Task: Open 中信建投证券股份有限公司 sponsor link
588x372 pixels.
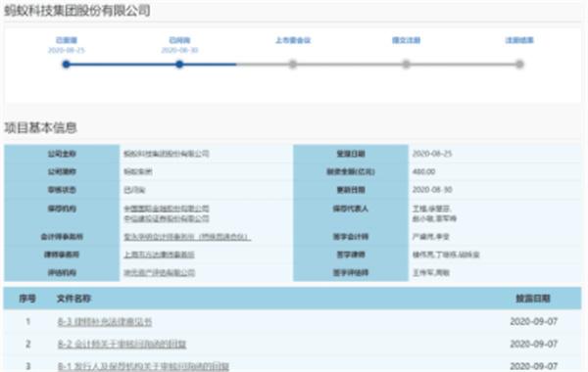Action: [x=167, y=218]
